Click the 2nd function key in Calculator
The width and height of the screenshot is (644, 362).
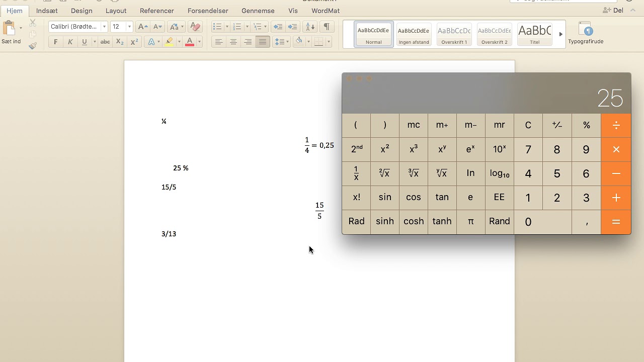pos(356,149)
